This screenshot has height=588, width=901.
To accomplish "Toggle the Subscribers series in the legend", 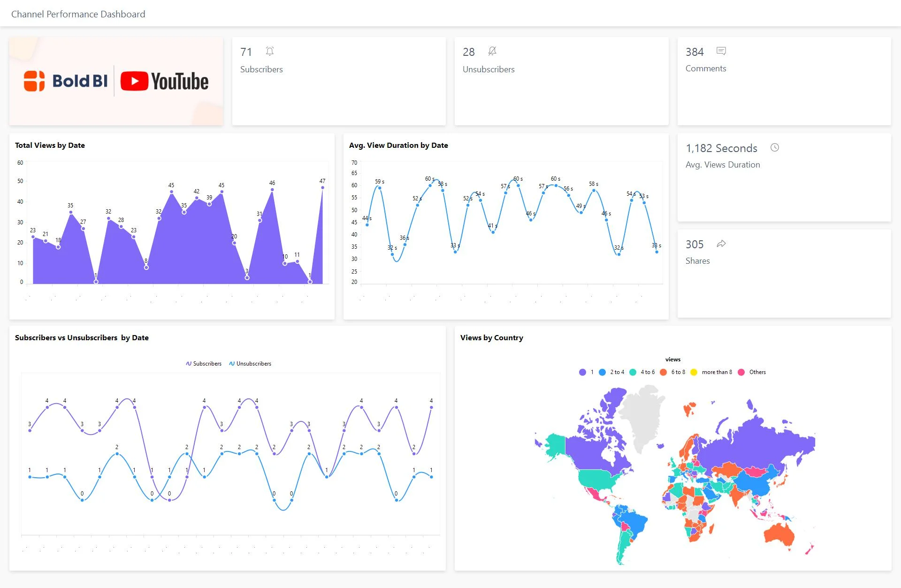I will [x=206, y=363].
